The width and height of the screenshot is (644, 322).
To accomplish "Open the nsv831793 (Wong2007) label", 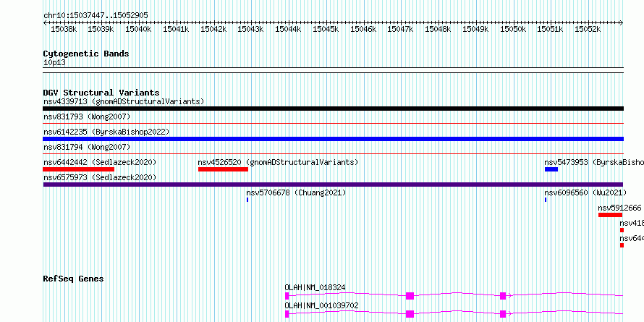I will point(87,116).
